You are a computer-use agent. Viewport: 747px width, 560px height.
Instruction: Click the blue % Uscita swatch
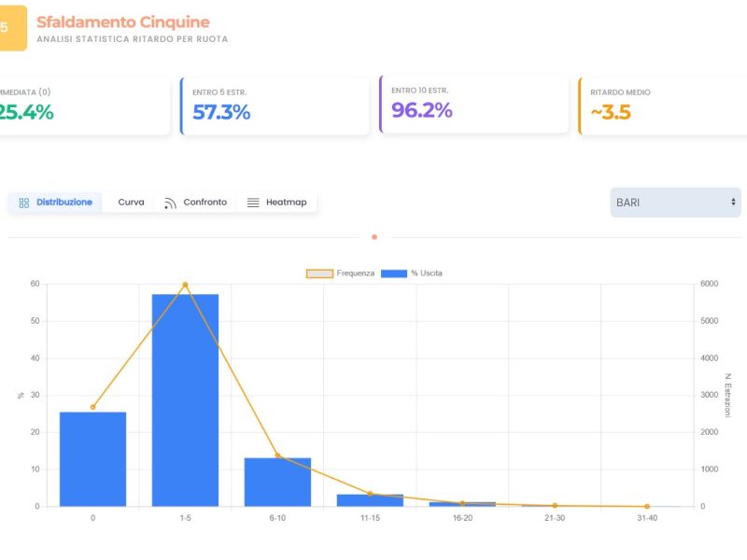tap(394, 273)
